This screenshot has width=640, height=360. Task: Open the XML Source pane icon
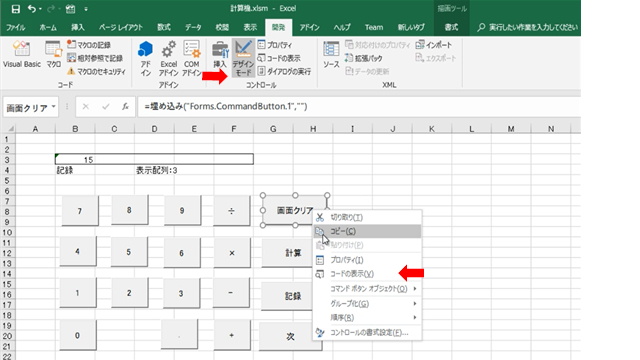[x=331, y=55]
